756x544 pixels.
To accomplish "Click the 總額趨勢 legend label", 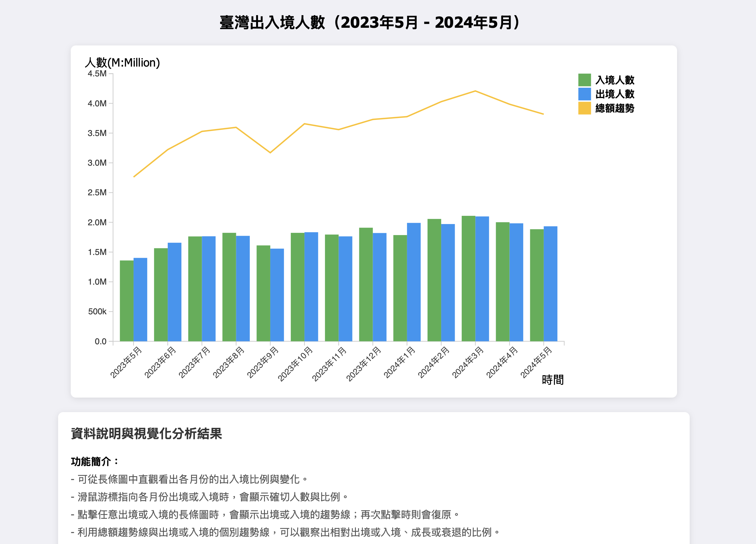I will click(615, 108).
